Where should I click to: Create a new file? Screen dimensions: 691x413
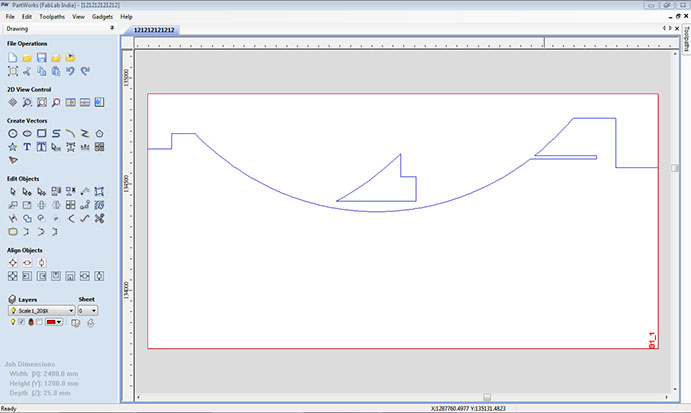[x=13, y=57]
